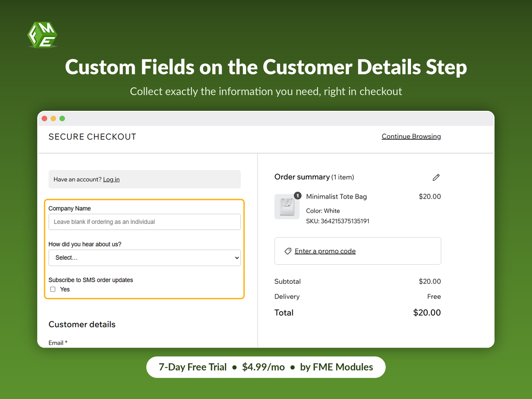The image size is (532, 399).
Task: Click the Continue Browsing link
Action: tap(411, 137)
